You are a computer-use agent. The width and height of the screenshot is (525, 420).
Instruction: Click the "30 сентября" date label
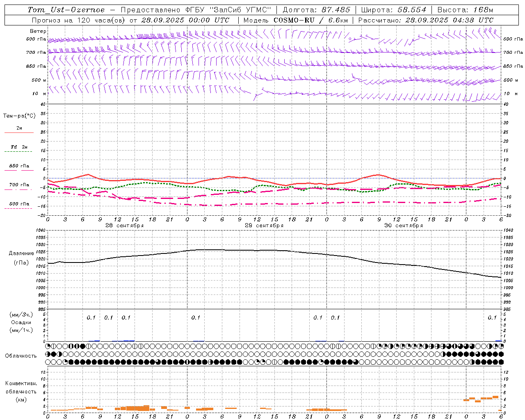pos(404,226)
